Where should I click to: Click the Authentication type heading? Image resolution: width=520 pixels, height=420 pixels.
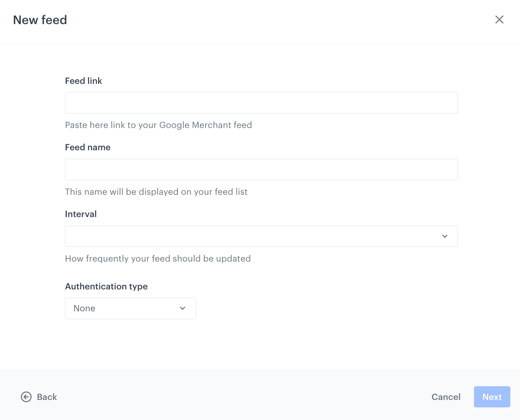pos(107,286)
